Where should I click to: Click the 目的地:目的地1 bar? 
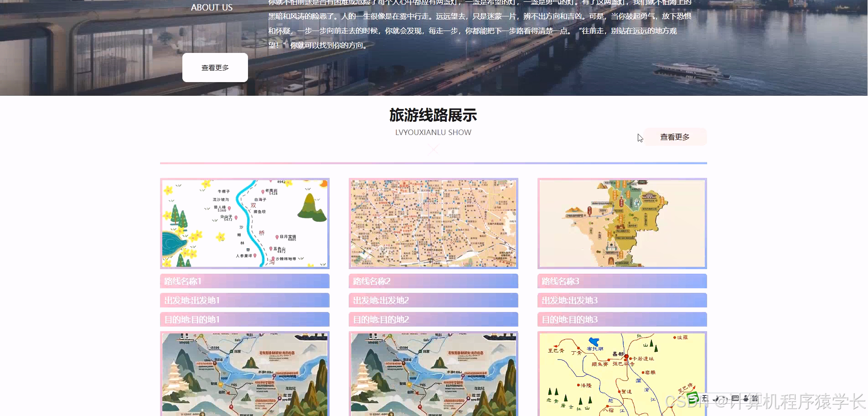(x=244, y=319)
